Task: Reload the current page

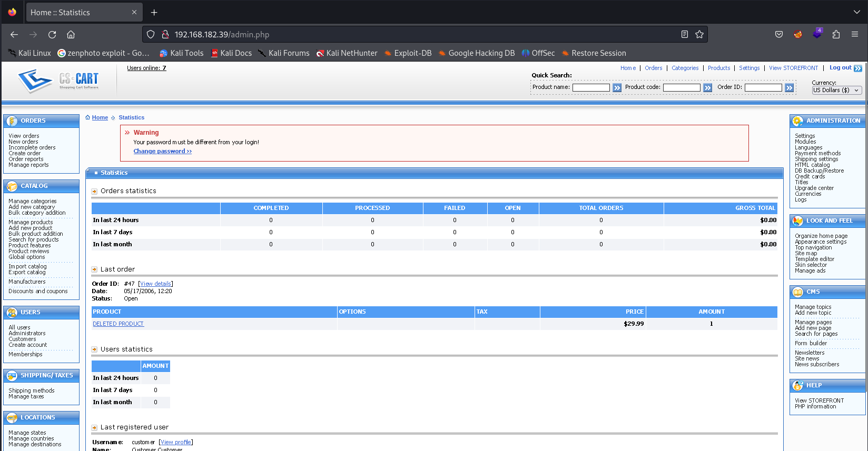Action: [x=52, y=34]
